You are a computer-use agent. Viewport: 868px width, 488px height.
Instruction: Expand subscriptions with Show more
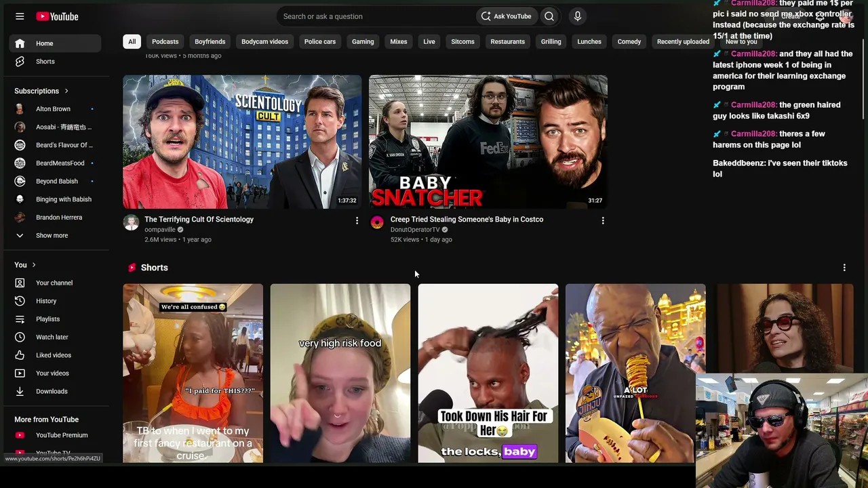tap(55, 236)
